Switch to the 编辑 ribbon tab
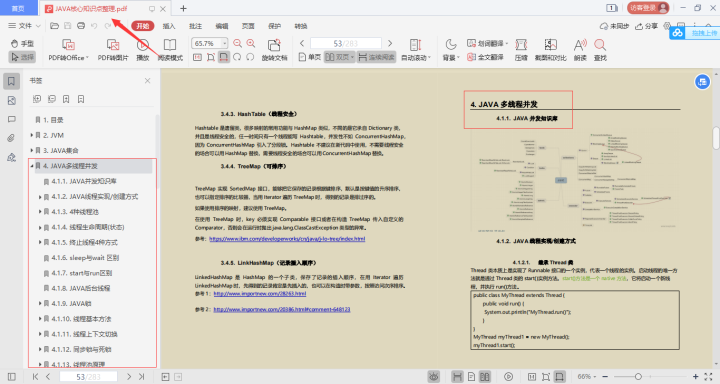 click(222, 26)
